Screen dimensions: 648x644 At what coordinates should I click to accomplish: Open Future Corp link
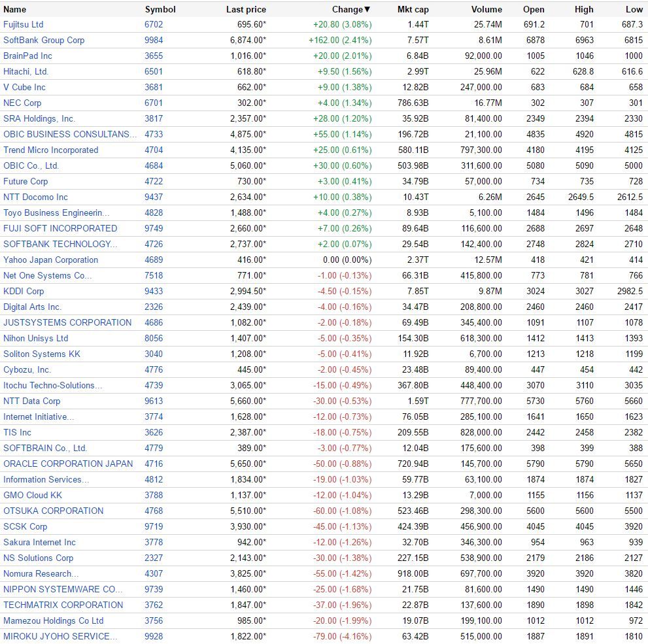pyautogui.click(x=26, y=181)
